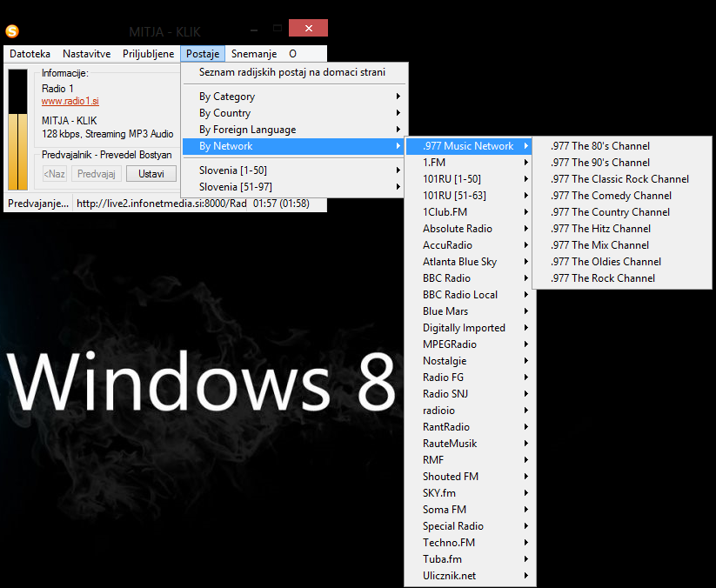
Task: Play .977 The 90's Channel
Action: coord(622,163)
